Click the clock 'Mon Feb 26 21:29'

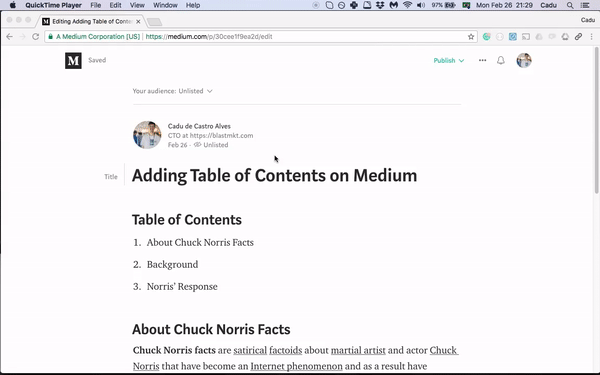pos(504,5)
